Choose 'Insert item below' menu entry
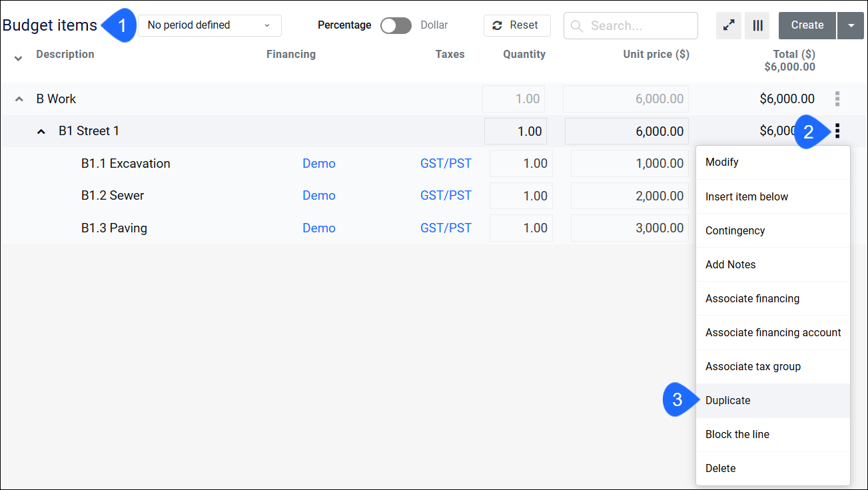Screen dimensions: 868x490 tap(773, 196)
